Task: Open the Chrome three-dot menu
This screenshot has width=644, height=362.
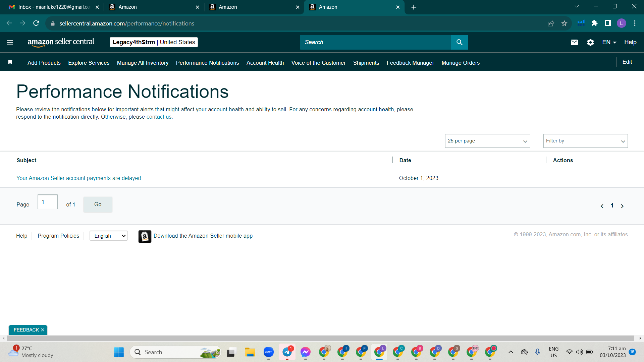Action: [635, 23]
